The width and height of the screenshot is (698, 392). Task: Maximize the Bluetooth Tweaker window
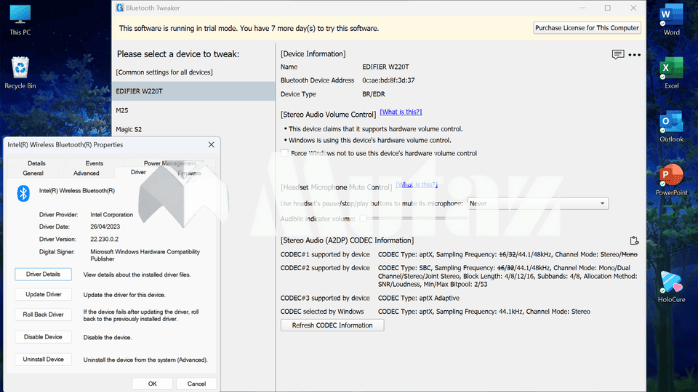pos(608,8)
